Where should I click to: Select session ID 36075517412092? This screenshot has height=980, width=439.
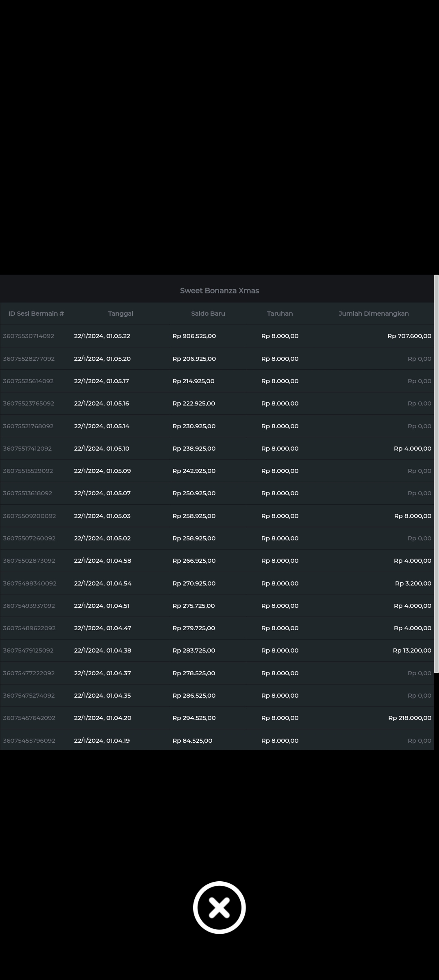click(27, 449)
